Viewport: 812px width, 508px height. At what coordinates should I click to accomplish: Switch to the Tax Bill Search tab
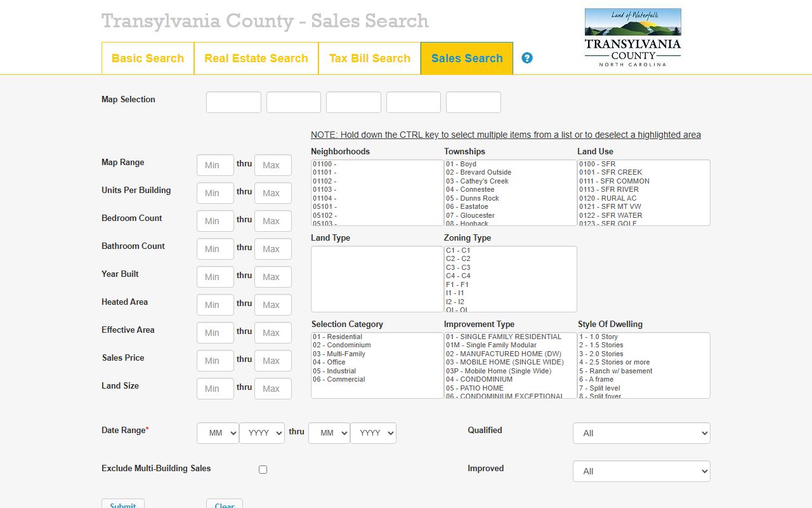point(370,58)
